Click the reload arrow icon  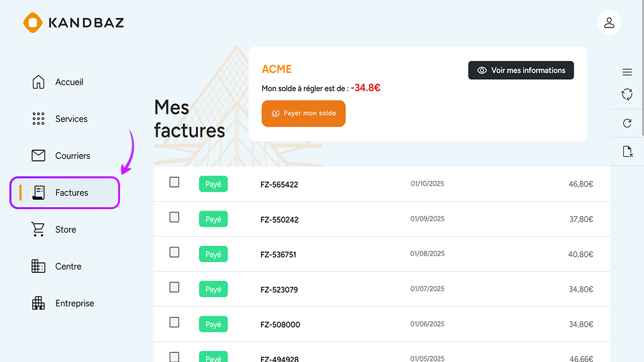pyautogui.click(x=627, y=123)
